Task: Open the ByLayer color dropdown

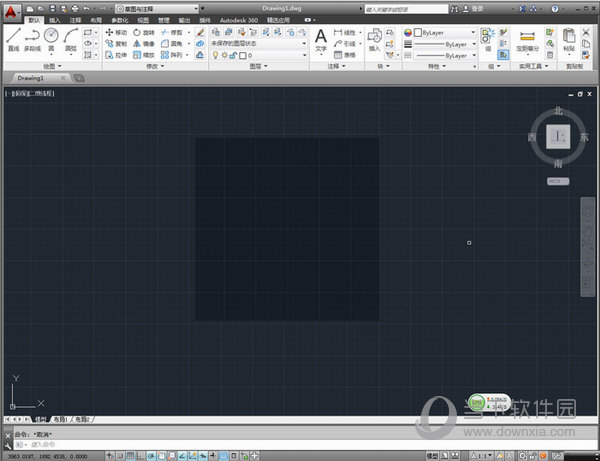Action: (445, 33)
